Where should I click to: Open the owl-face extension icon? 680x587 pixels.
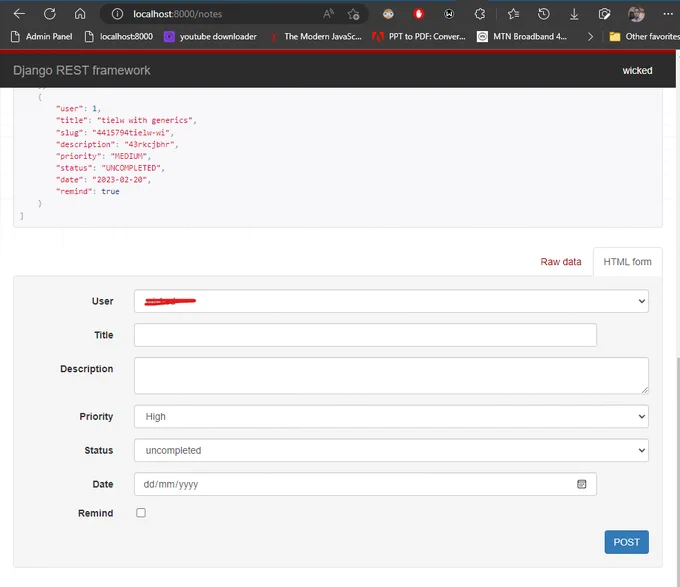(388, 14)
